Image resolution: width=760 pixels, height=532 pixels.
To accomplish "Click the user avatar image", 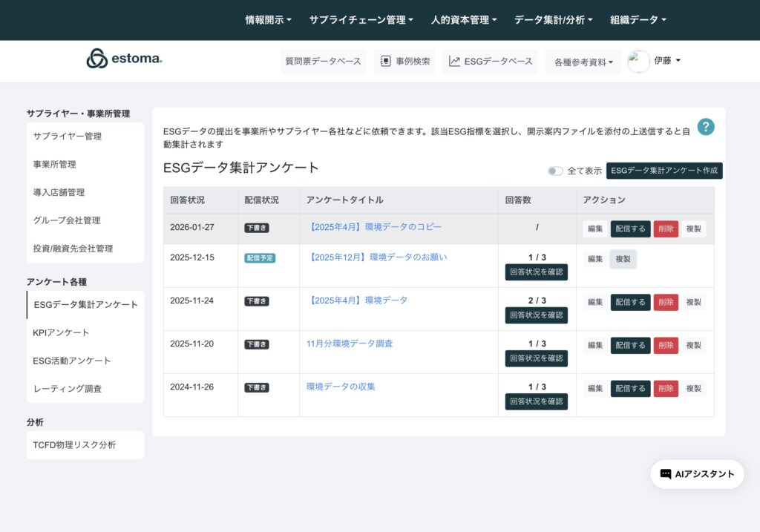I will [638, 62].
